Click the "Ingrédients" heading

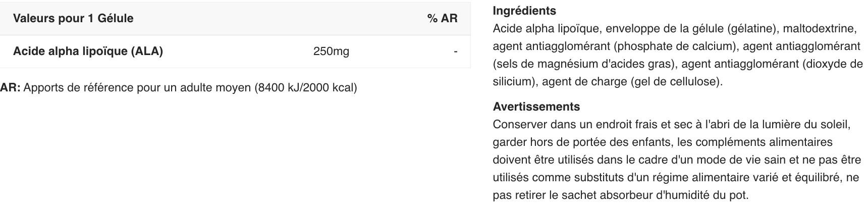(524, 11)
